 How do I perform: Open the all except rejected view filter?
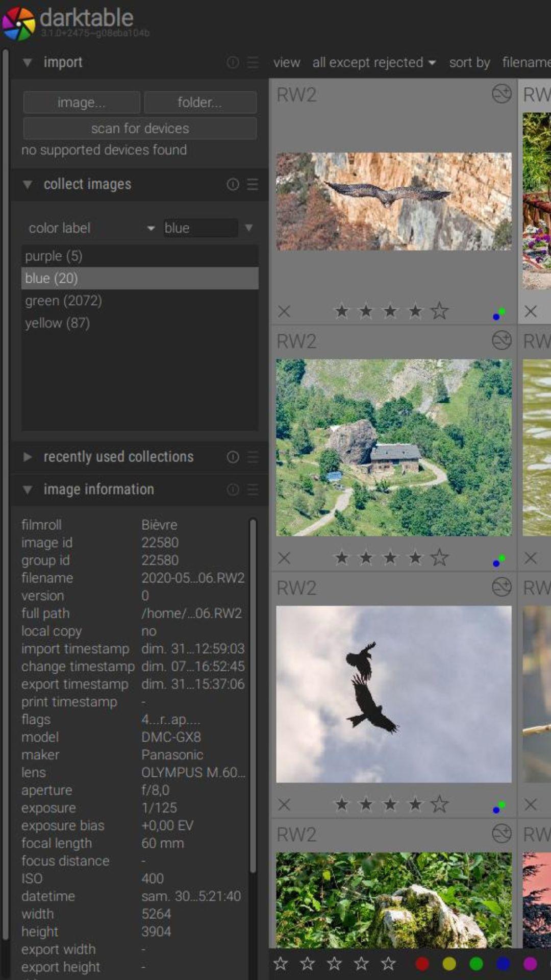(x=373, y=63)
